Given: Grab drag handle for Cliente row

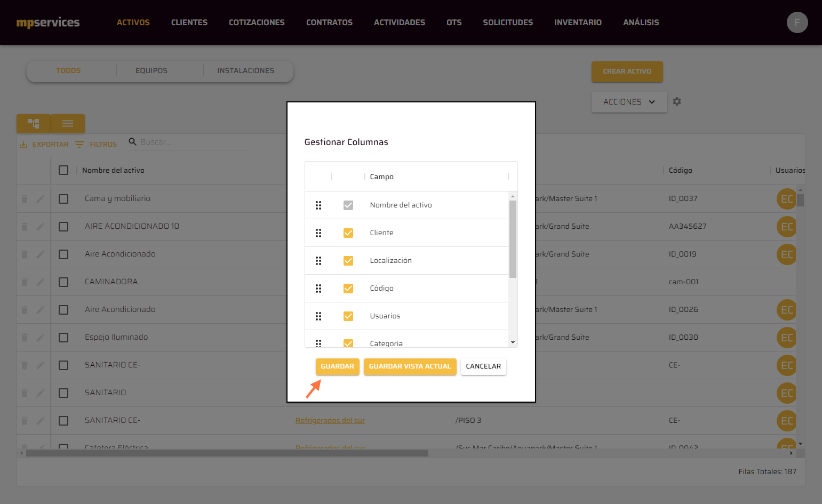Looking at the screenshot, I should point(318,233).
